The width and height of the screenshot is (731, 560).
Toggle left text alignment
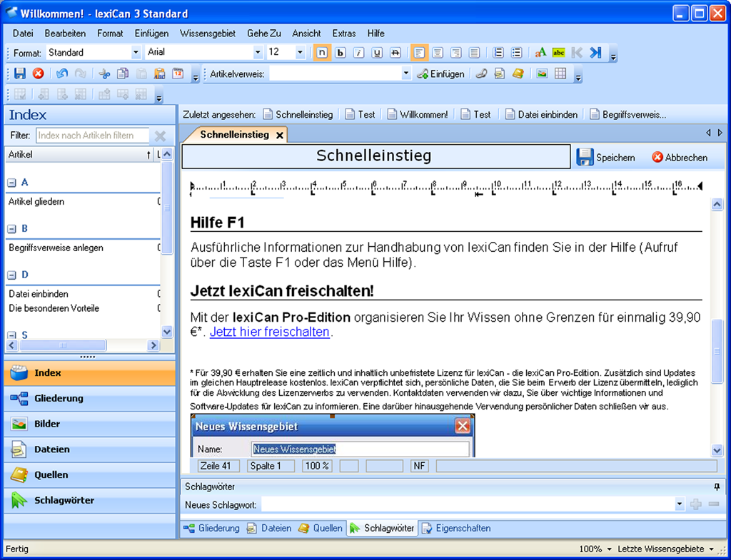pyautogui.click(x=419, y=53)
